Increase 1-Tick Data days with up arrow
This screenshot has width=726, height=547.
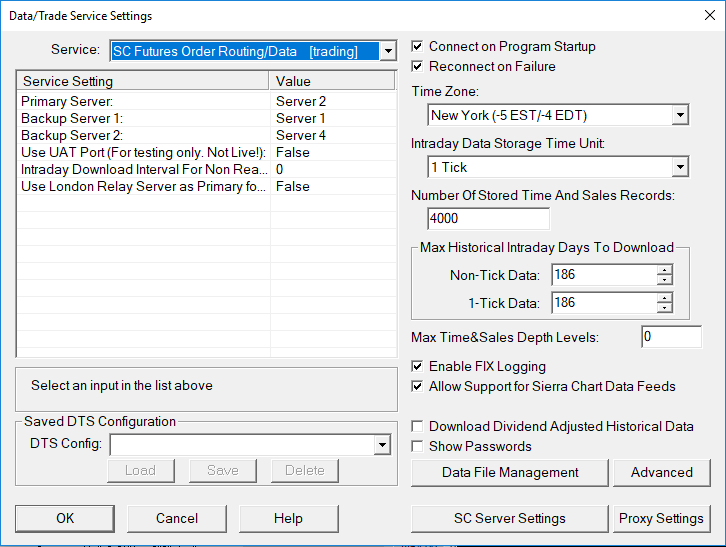[x=664, y=298]
